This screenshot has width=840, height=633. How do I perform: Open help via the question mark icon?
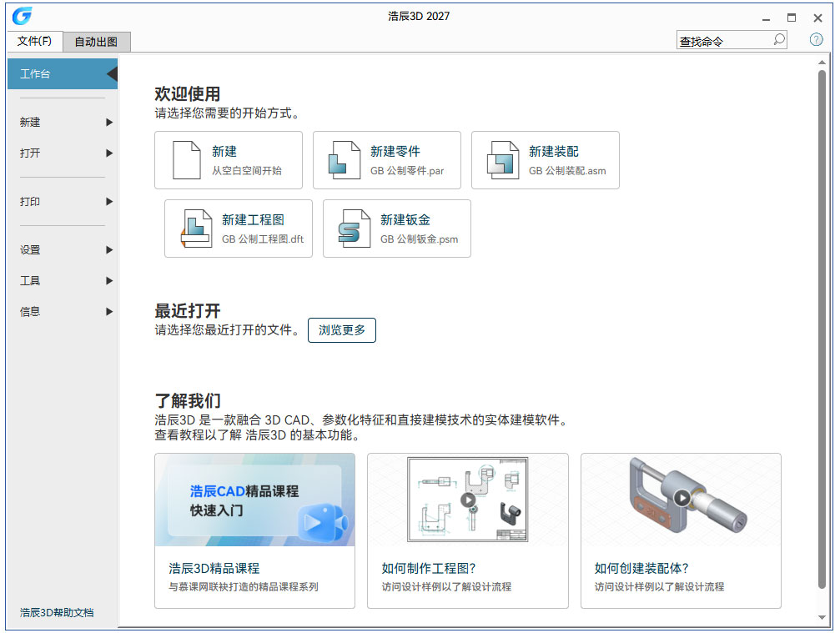816,40
